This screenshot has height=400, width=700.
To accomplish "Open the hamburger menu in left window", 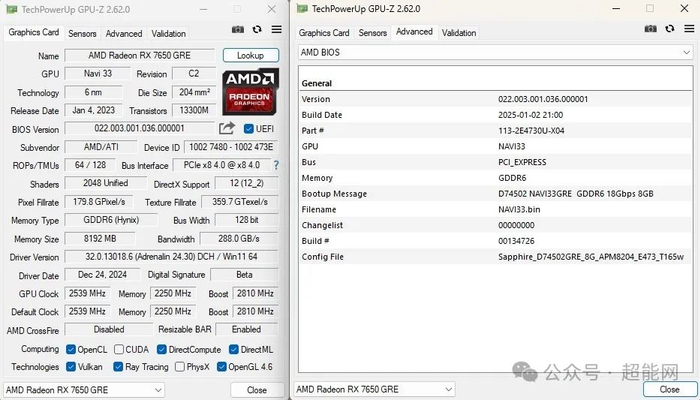I will 277,29.
